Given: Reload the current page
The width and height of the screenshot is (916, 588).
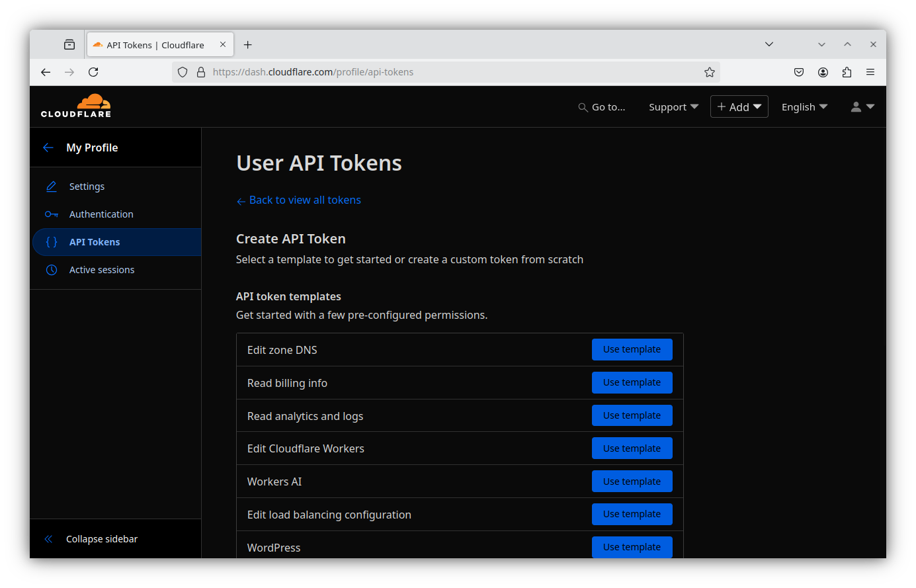Looking at the screenshot, I should pyautogui.click(x=93, y=72).
